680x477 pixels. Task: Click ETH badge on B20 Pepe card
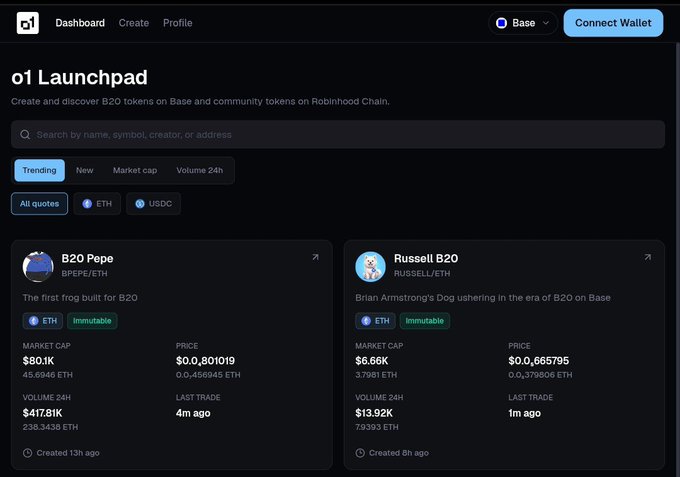pos(43,321)
